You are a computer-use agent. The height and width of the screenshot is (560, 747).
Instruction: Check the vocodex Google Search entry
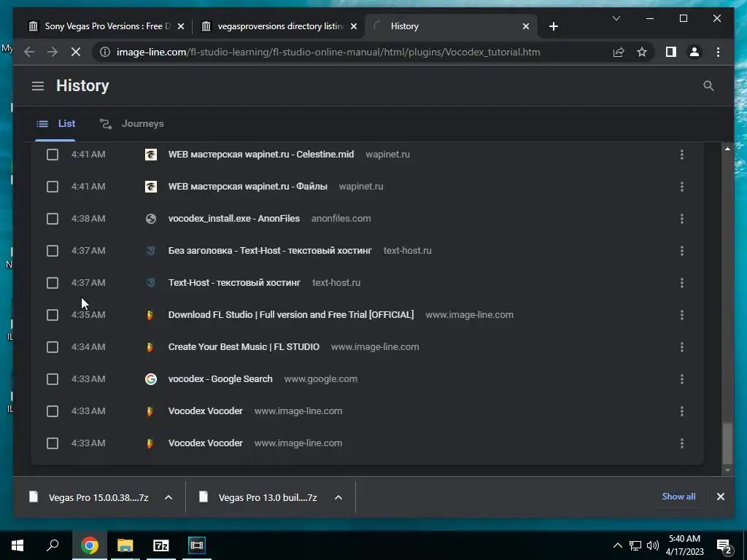[x=53, y=379]
